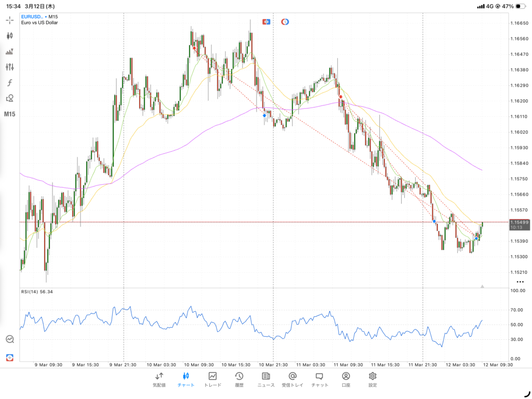Open the indicator settings sliders icon
Viewport: 532px width, 399px height.
click(x=8, y=67)
